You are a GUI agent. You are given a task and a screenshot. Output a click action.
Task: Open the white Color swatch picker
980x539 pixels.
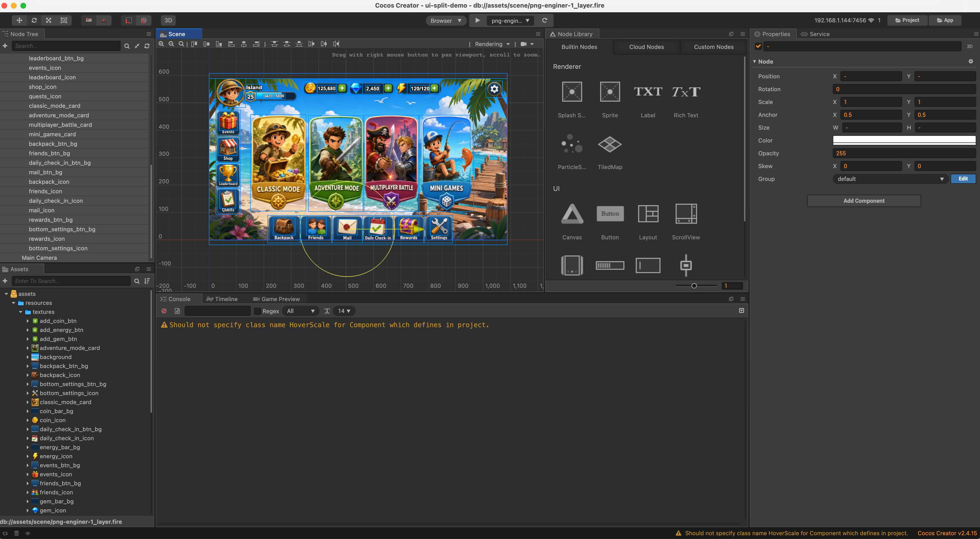tap(904, 140)
